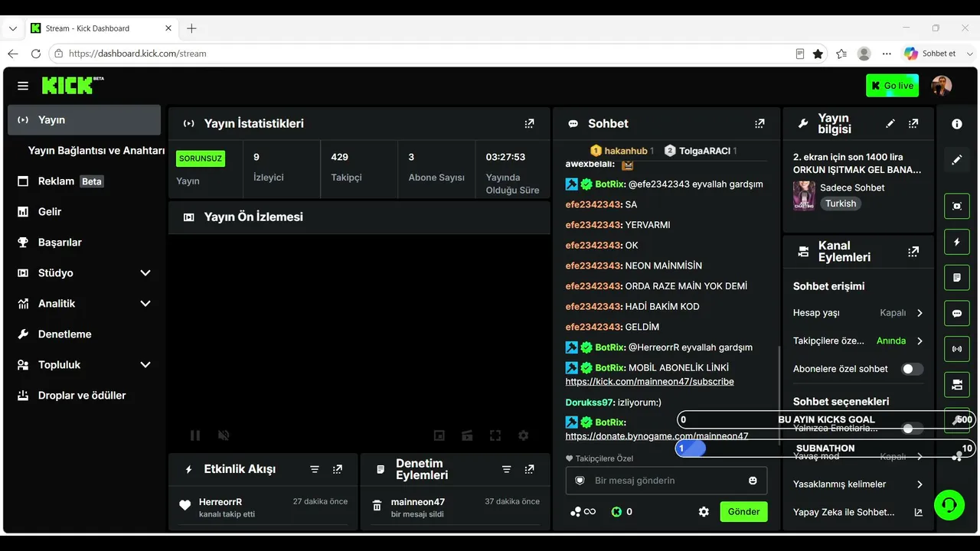
Task: Pop out the Denetim Eylemleri panel
Action: pyautogui.click(x=529, y=469)
